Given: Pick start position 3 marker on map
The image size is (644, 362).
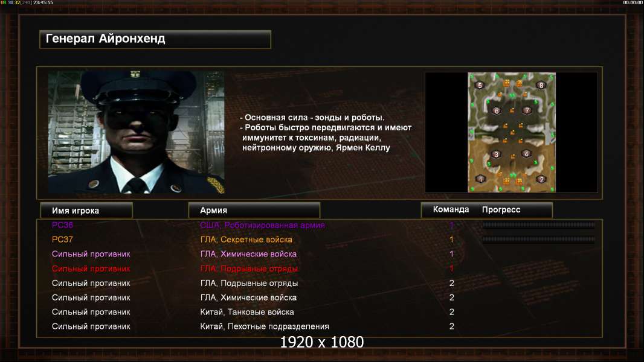Looking at the screenshot, I should coord(496,154).
